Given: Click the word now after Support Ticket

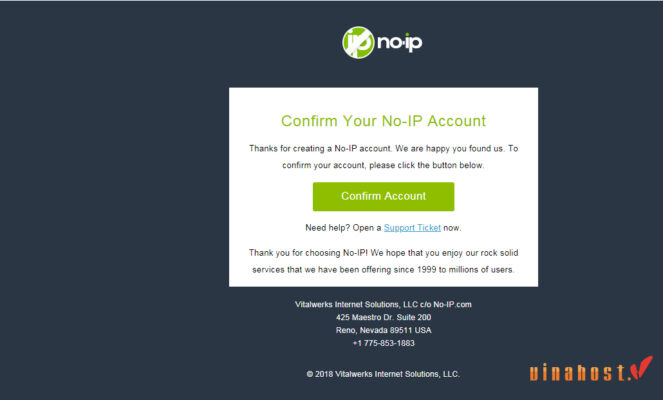Looking at the screenshot, I should [452, 228].
